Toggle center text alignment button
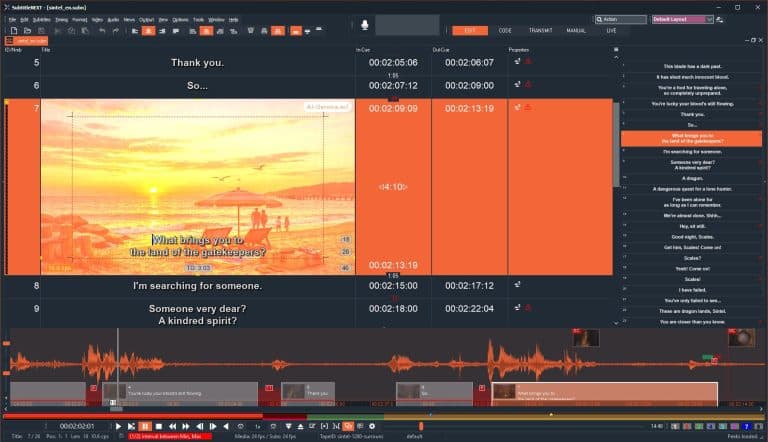This screenshot has height=442, width=768. coord(148,31)
